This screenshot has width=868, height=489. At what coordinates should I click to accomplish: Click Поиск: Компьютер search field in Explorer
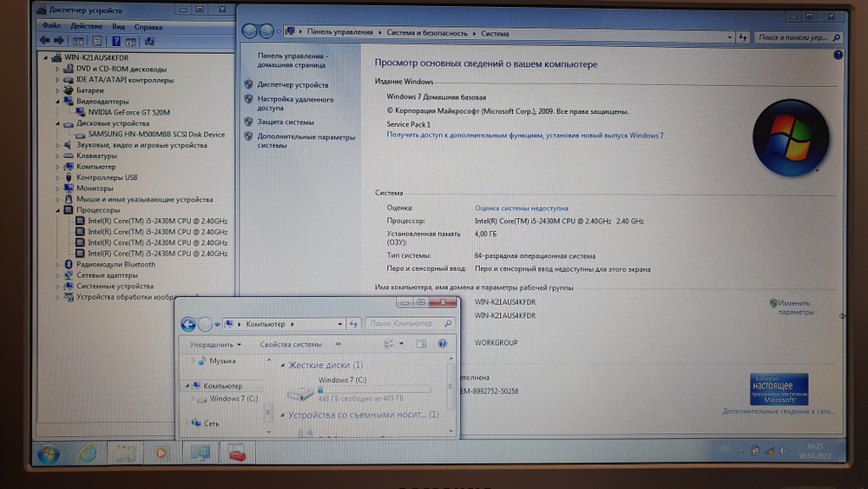[411, 323]
